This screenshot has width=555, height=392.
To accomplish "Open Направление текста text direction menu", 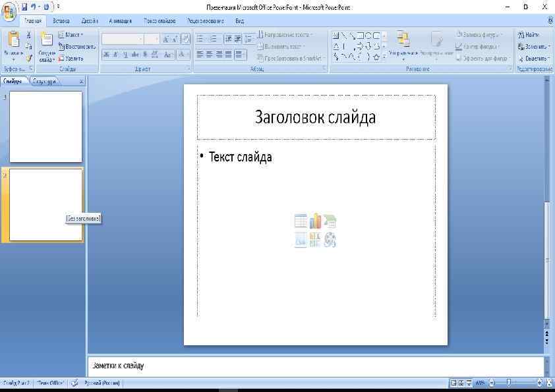I will point(285,35).
